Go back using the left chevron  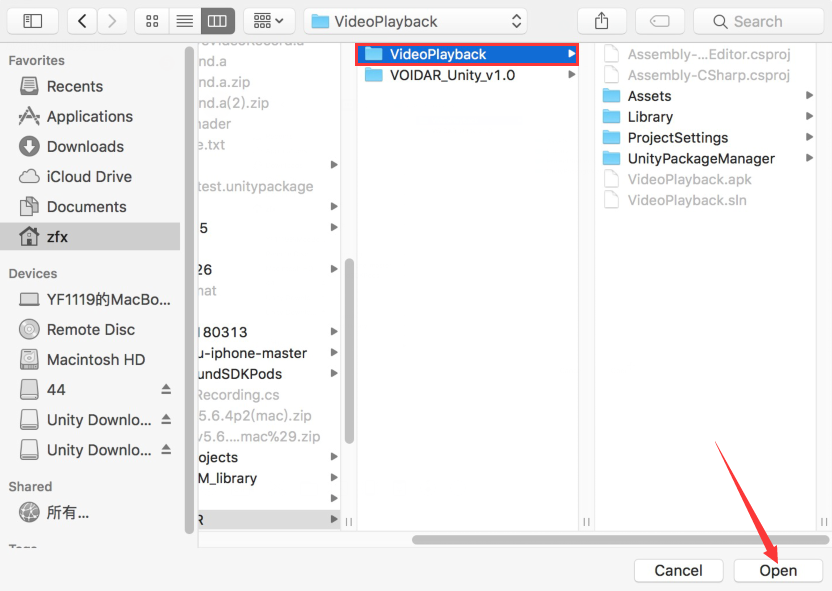coord(82,21)
